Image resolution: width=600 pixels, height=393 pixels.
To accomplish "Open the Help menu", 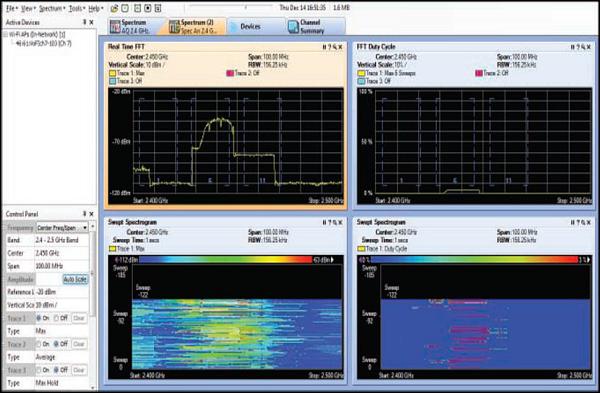I will click(96, 8).
